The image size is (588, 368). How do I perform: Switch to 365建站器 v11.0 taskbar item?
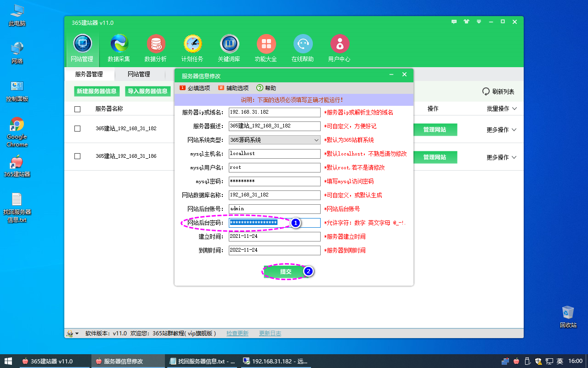[55, 362]
